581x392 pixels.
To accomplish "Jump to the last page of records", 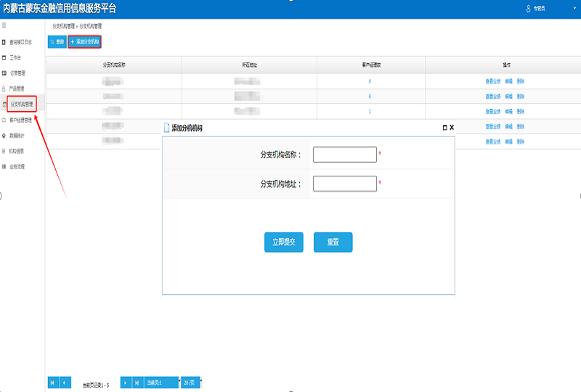I will pos(137,382).
